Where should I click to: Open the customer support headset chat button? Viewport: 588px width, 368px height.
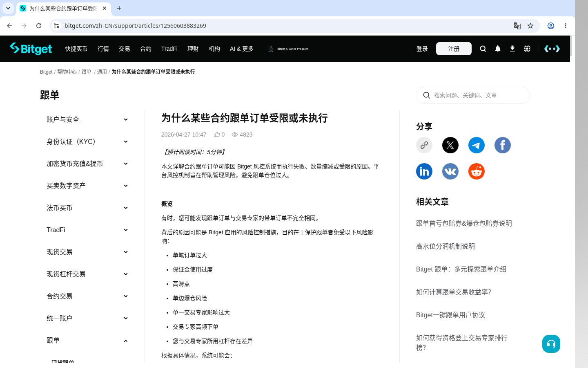click(x=551, y=344)
